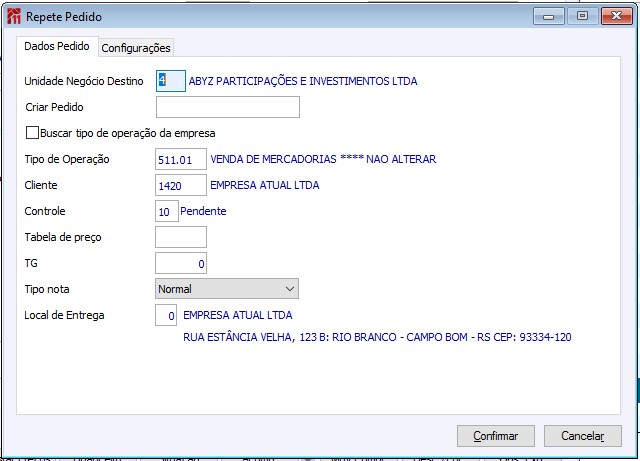This screenshot has width=640, height=461.
Task: Click the Local de Entrega field
Action: point(166,315)
